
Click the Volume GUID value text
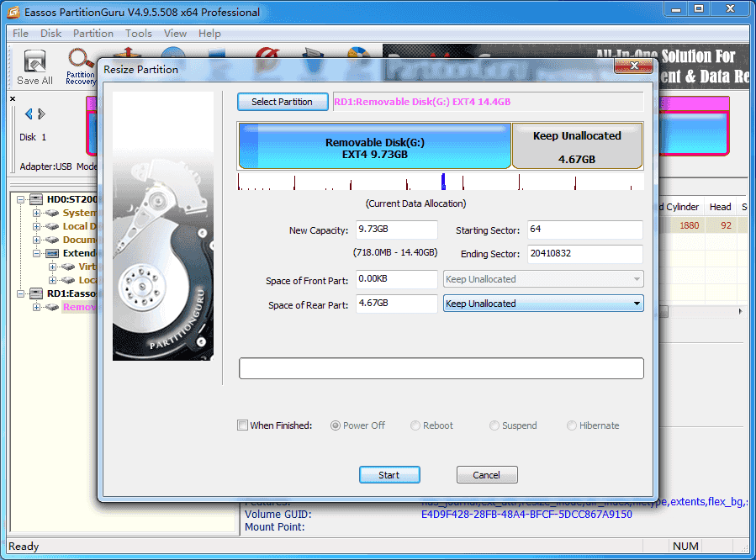pyautogui.click(x=526, y=515)
